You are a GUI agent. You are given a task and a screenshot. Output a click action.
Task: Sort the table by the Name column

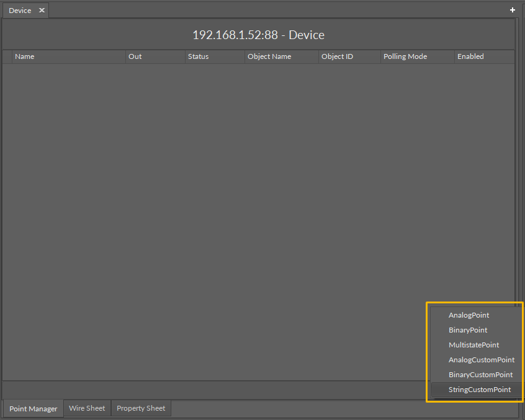(x=25, y=56)
